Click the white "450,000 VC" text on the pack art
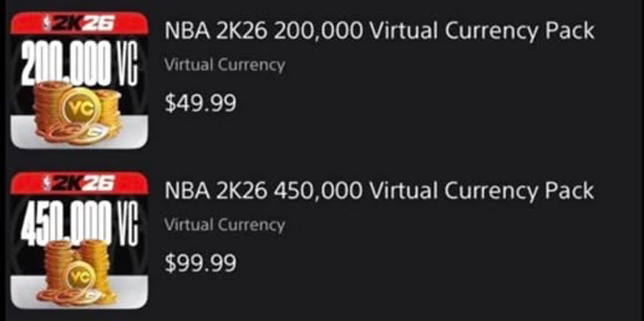 pyautogui.click(x=79, y=223)
